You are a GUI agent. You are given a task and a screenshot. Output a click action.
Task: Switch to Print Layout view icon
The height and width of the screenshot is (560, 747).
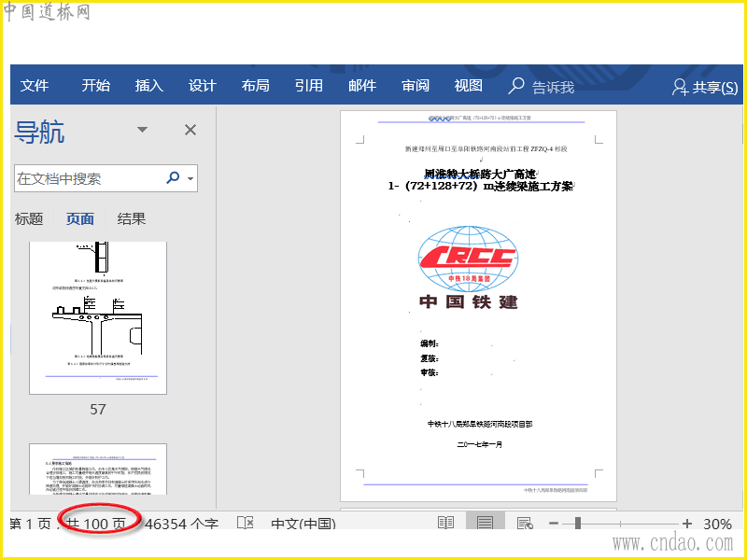tap(485, 522)
